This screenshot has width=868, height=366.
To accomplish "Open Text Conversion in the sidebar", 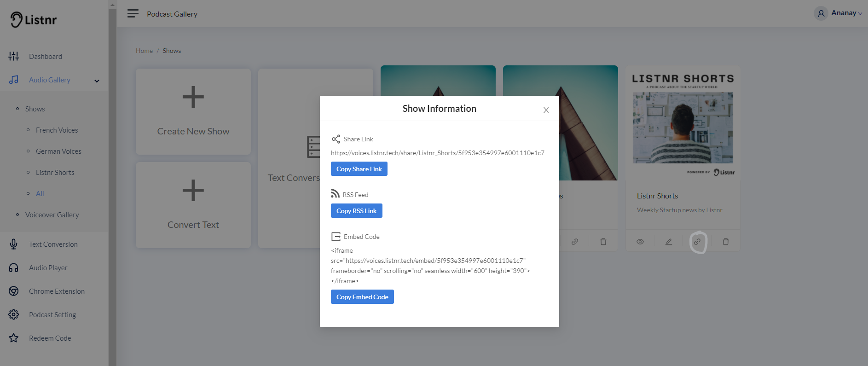I will pyautogui.click(x=53, y=244).
